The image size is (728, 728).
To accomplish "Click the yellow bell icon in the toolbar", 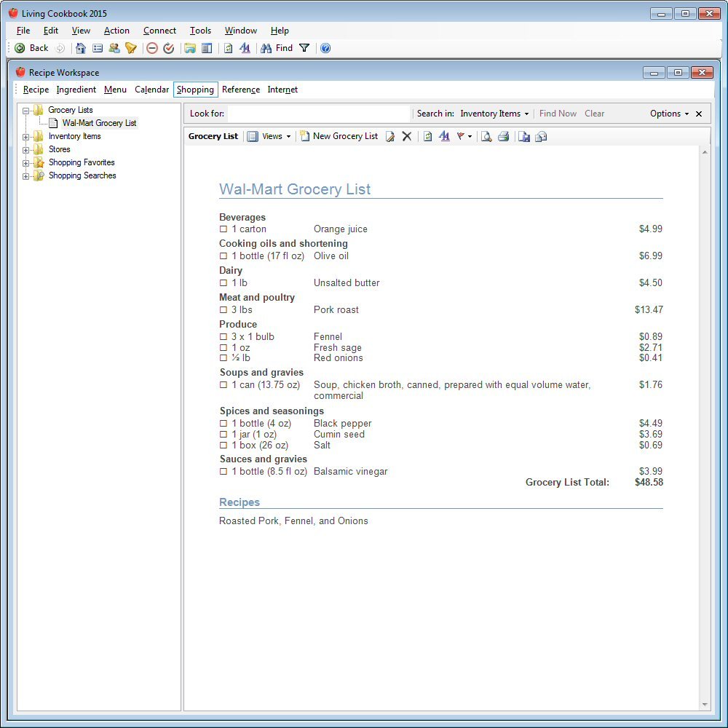I will (131, 48).
